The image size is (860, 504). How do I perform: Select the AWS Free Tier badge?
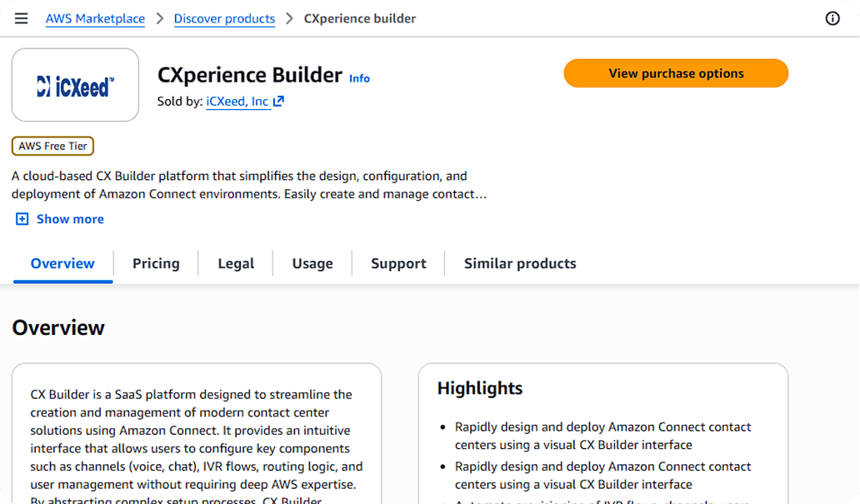pos(52,146)
